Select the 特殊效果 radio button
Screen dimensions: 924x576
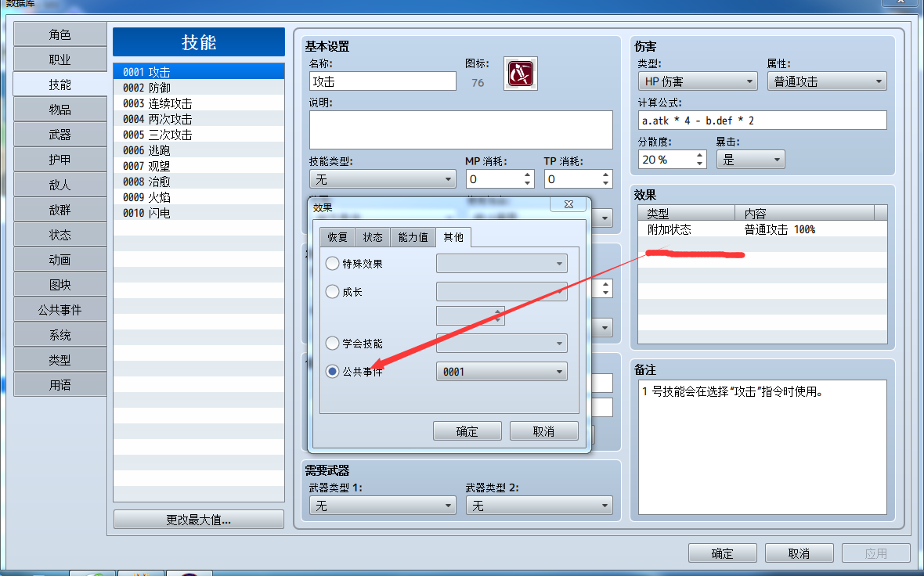point(332,263)
